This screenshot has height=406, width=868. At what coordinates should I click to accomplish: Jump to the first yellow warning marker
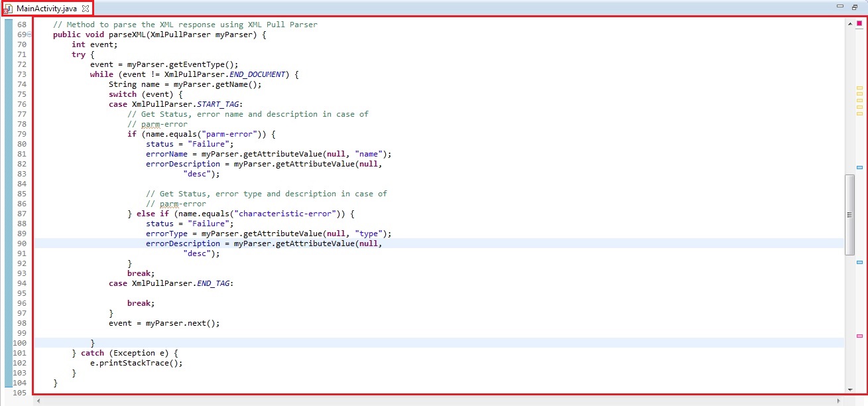pos(859,88)
